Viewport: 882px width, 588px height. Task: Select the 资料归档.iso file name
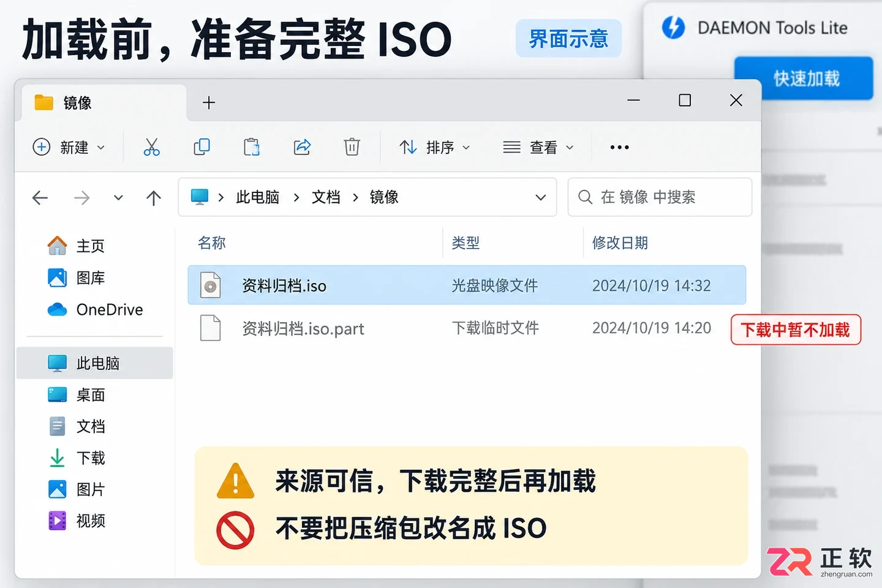284,285
